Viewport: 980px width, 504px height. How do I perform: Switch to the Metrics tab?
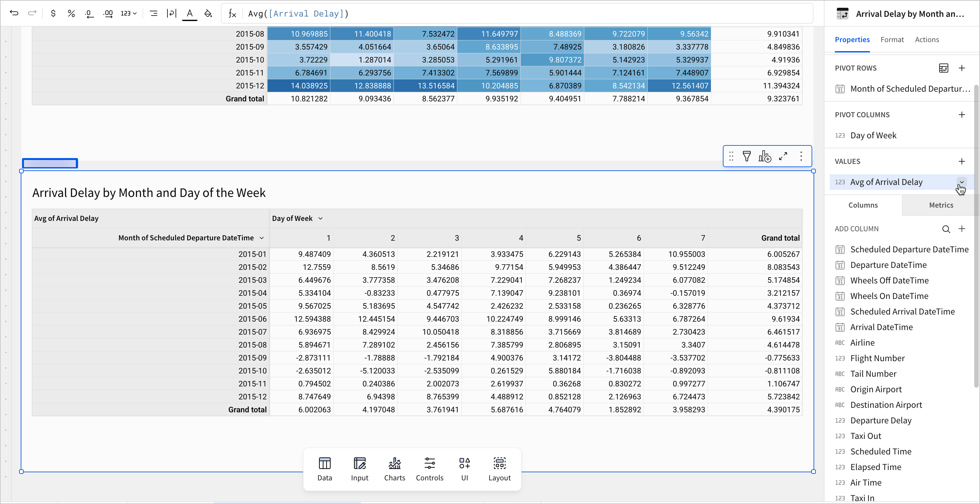941,205
